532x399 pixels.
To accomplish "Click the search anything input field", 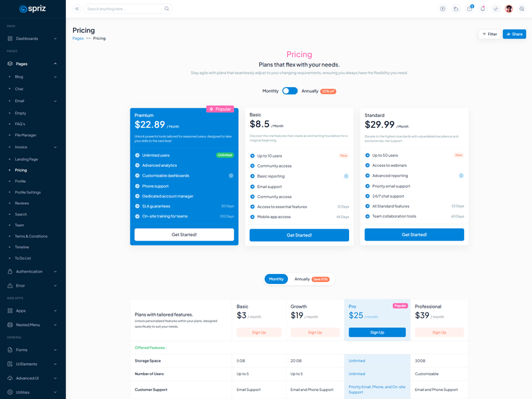I will coord(123,9).
